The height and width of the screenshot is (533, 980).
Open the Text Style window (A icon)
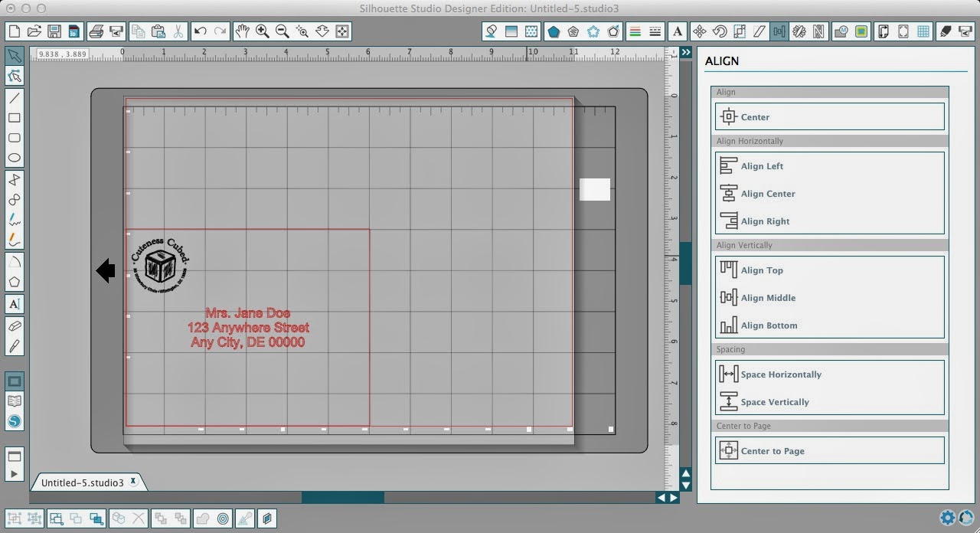point(677,31)
